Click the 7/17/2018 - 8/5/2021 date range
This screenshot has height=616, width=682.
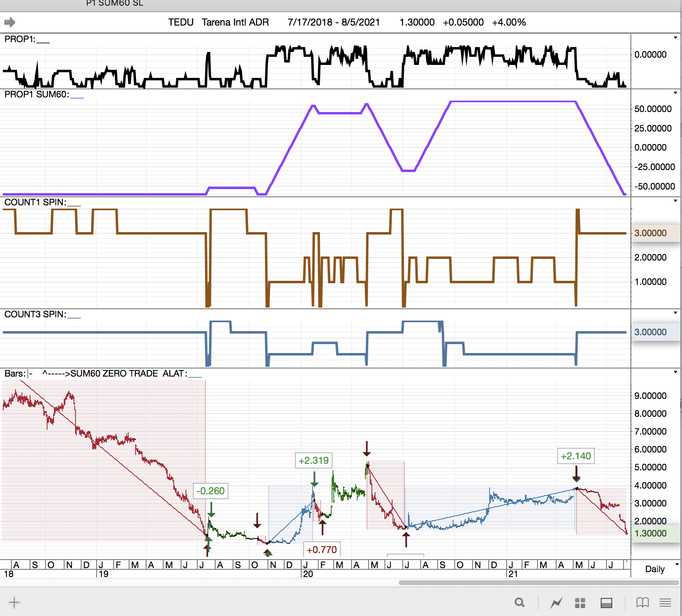(334, 22)
